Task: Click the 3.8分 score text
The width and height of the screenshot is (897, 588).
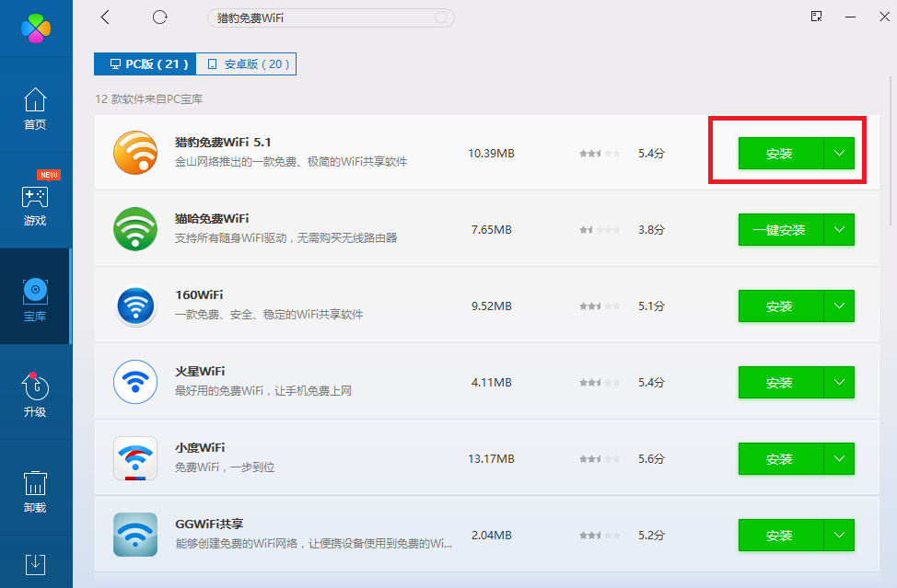Action: [x=652, y=230]
